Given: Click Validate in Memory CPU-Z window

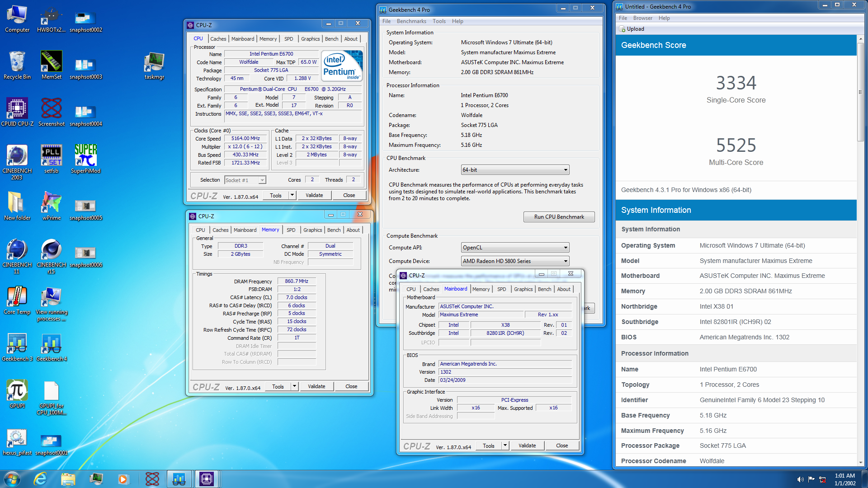Looking at the screenshot, I should click(x=316, y=386).
